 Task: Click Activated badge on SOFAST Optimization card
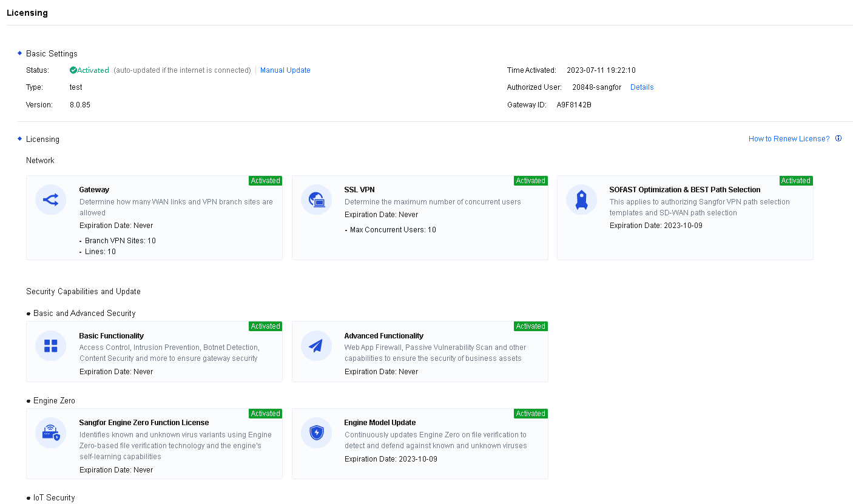pyautogui.click(x=795, y=181)
